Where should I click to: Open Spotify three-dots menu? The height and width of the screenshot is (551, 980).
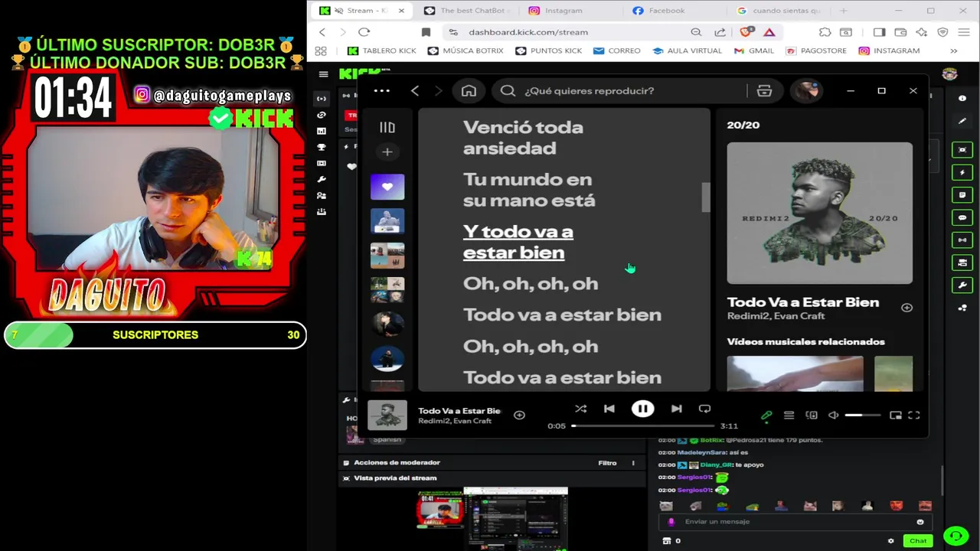(x=381, y=90)
